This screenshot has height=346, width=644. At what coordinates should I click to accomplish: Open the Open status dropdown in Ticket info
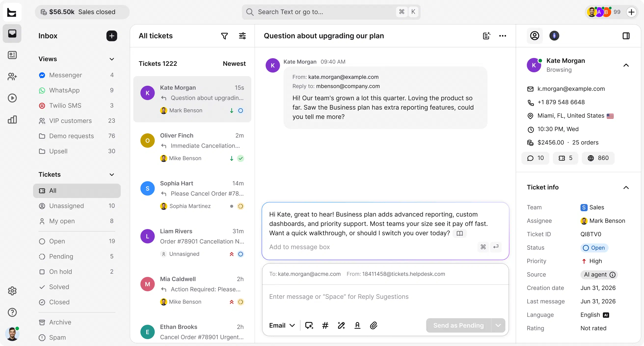pos(594,248)
